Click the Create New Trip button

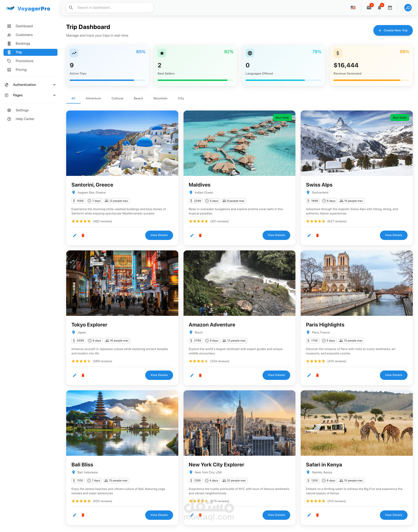393,30
